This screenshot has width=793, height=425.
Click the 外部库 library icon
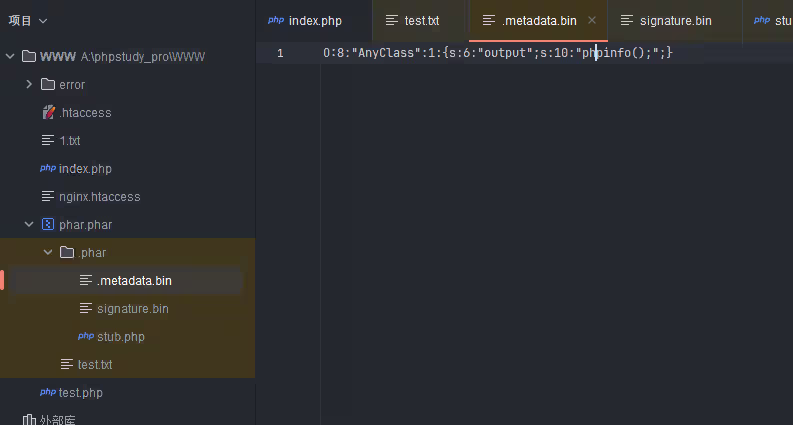click(x=28, y=419)
